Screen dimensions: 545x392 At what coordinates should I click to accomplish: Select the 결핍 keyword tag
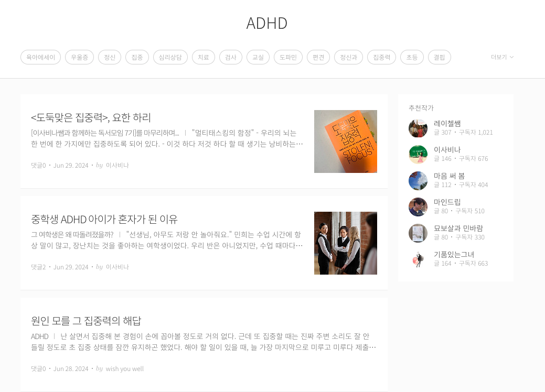coord(440,57)
